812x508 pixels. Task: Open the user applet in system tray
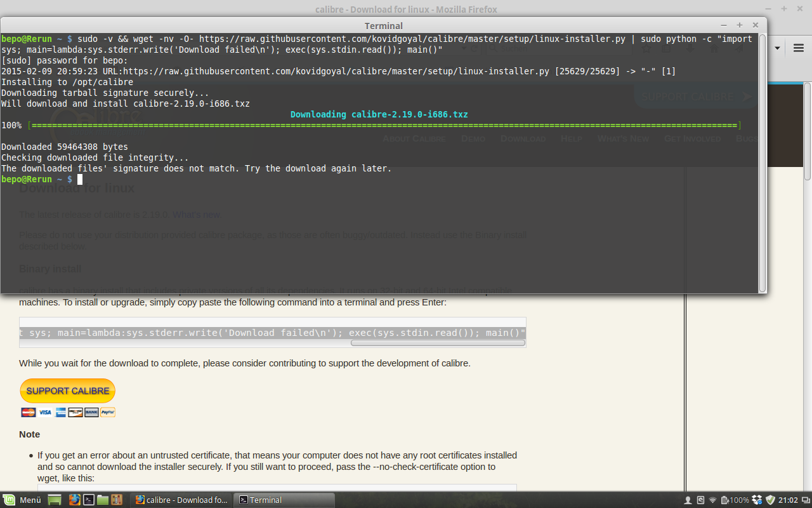tap(688, 500)
